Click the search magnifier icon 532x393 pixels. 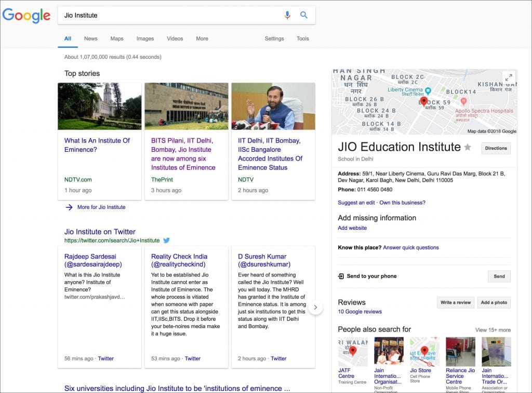click(304, 15)
